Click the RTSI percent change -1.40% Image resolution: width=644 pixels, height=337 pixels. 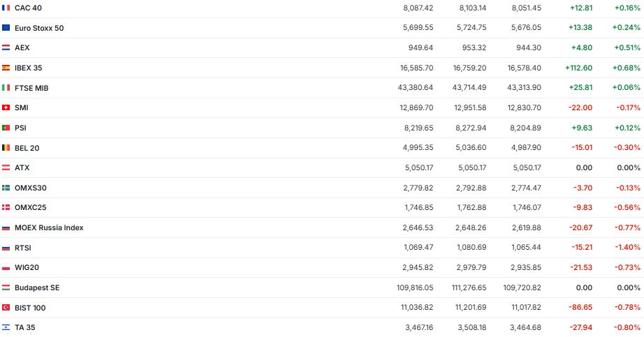coord(628,248)
